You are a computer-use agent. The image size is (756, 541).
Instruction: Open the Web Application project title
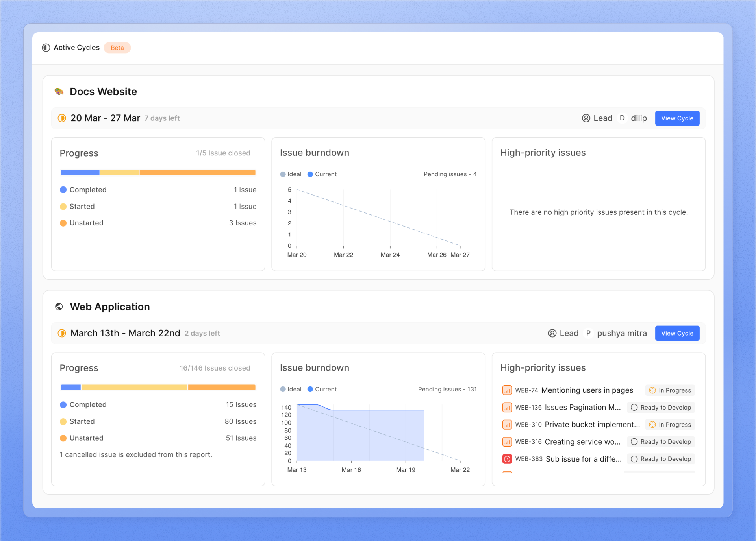click(x=110, y=307)
